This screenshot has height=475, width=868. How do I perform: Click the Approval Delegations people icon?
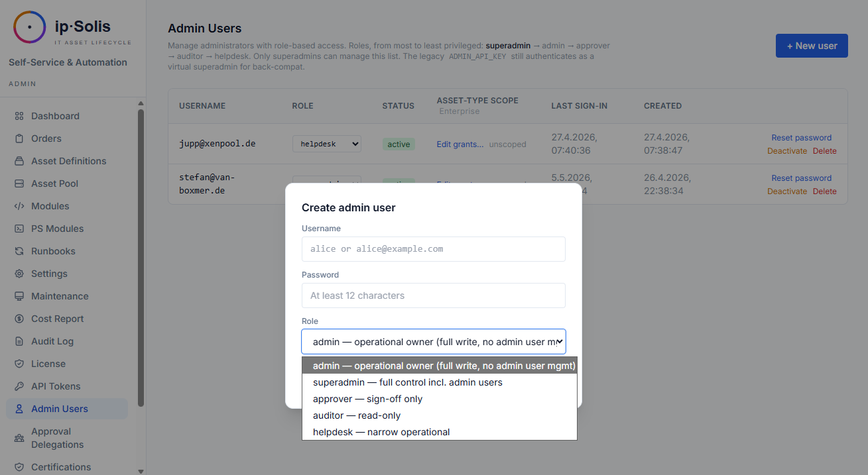point(19,438)
